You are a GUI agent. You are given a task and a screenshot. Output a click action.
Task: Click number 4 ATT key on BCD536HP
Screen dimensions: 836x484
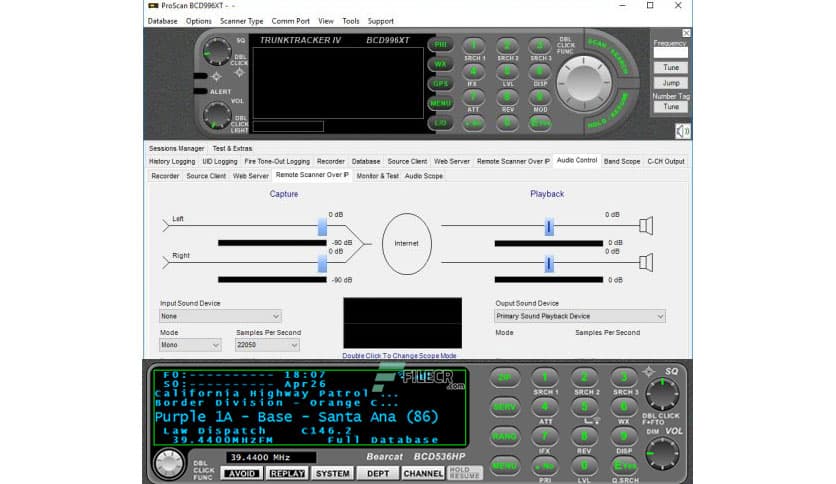pos(544,407)
